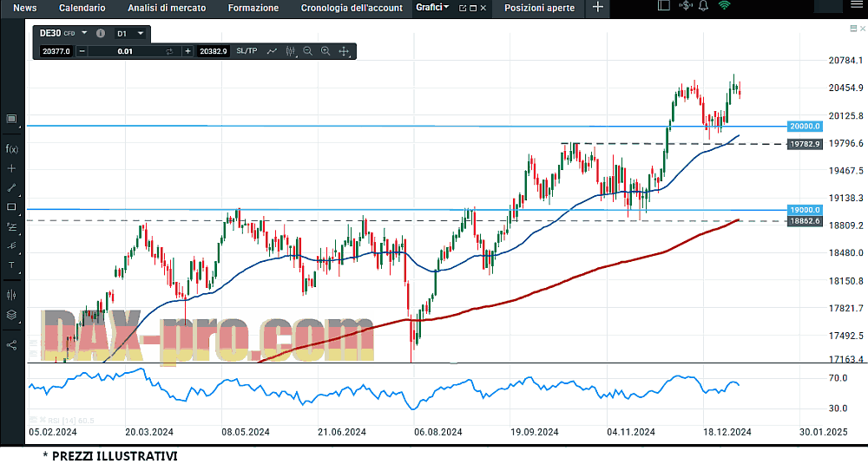Open the Fibonacci retracement tool
Image resolution: width=868 pixels, height=464 pixels.
11,226
